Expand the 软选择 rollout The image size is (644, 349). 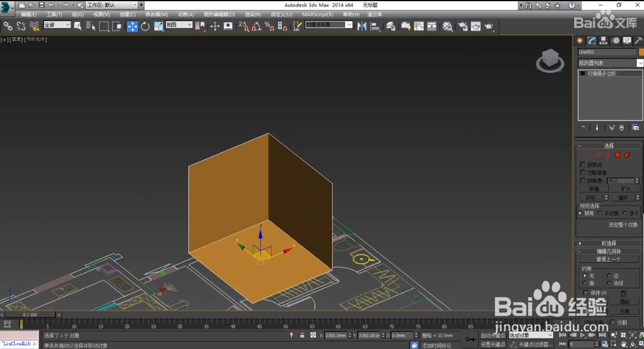click(x=609, y=243)
